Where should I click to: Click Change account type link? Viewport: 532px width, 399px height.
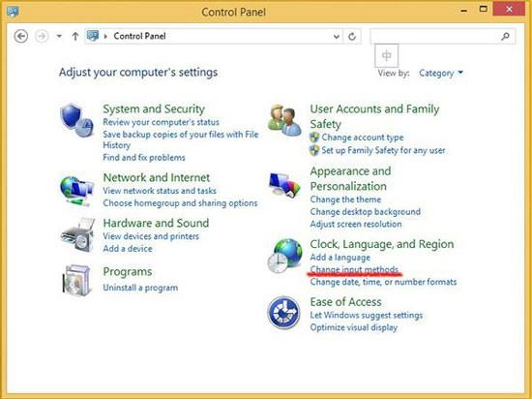coord(363,138)
